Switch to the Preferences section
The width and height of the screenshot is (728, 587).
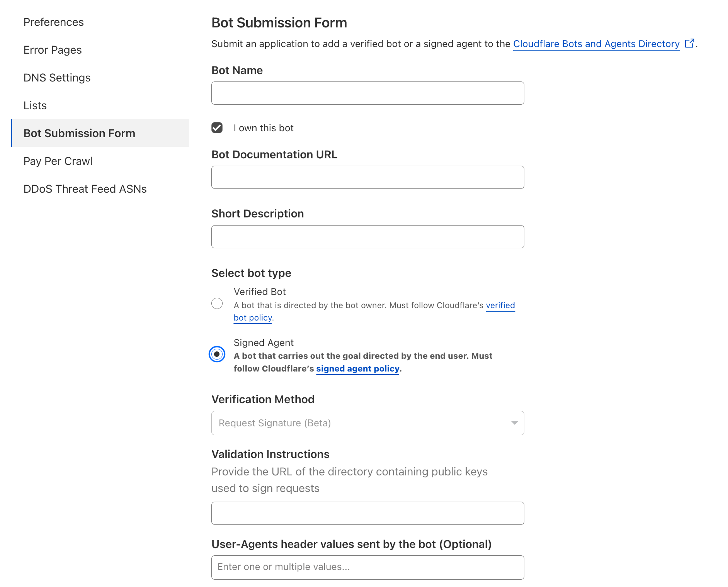click(53, 22)
